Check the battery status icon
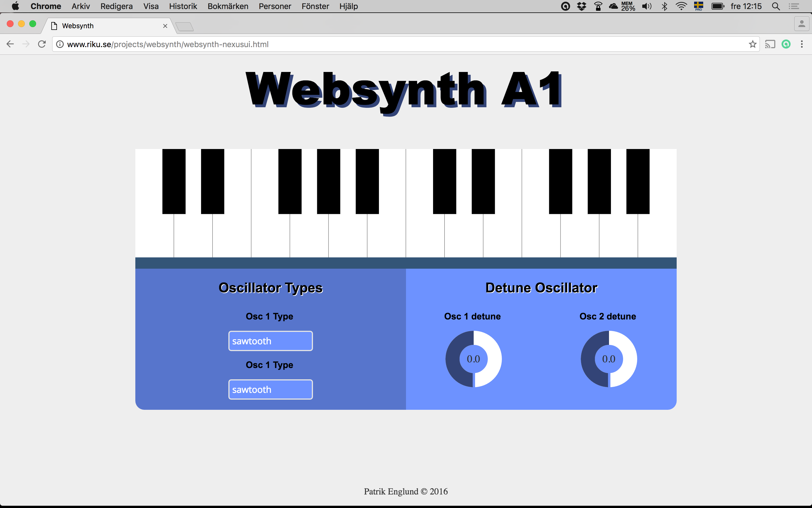 [718, 6]
